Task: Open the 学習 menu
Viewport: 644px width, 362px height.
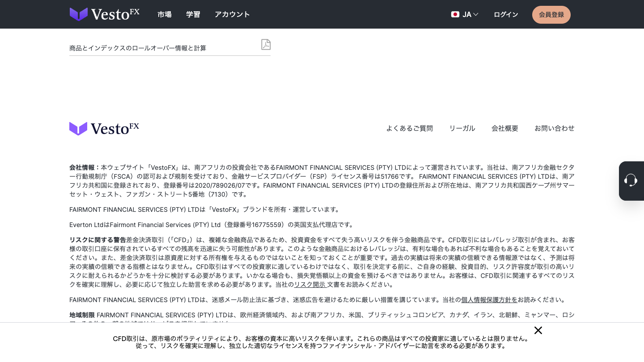Action: pos(193,14)
